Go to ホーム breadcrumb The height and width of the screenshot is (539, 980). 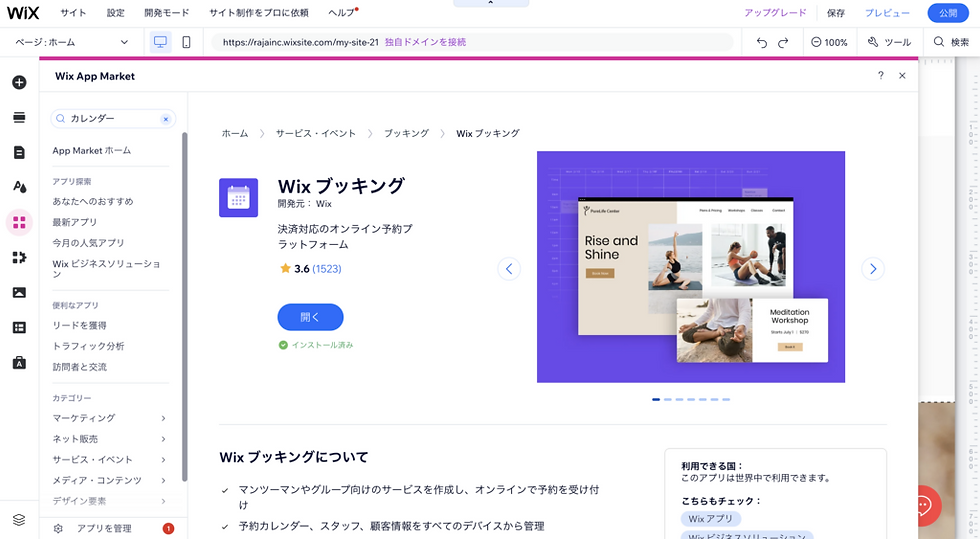(x=235, y=133)
